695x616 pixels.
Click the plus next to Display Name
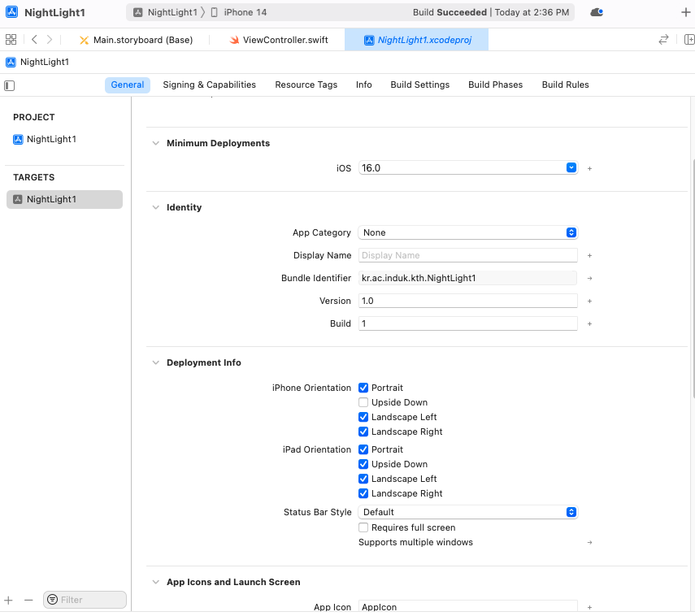pyautogui.click(x=589, y=256)
